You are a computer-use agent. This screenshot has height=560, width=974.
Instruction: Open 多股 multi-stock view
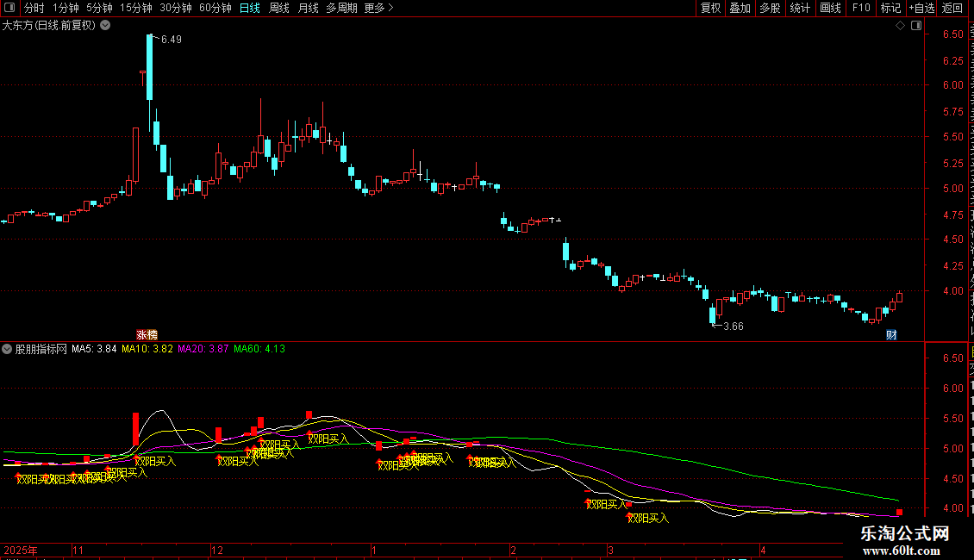[x=770, y=8]
